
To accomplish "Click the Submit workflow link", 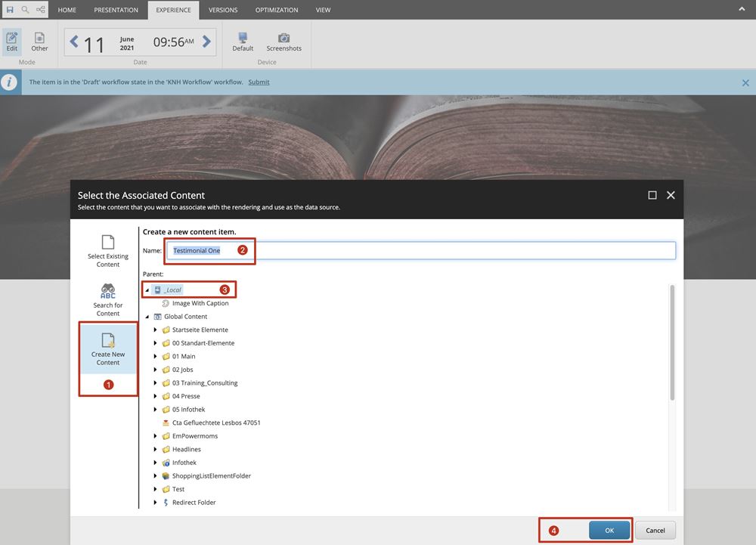I will pyautogui.click(x=259, y=82).
